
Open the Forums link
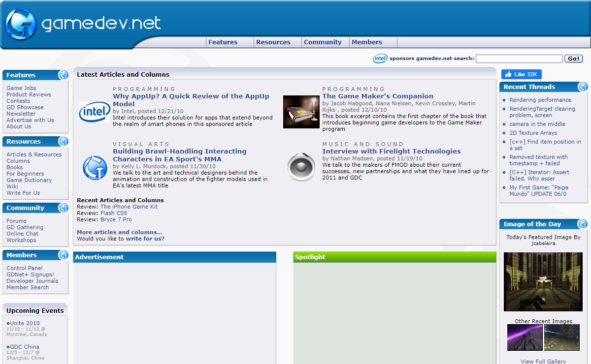click(x=16, y=221)
